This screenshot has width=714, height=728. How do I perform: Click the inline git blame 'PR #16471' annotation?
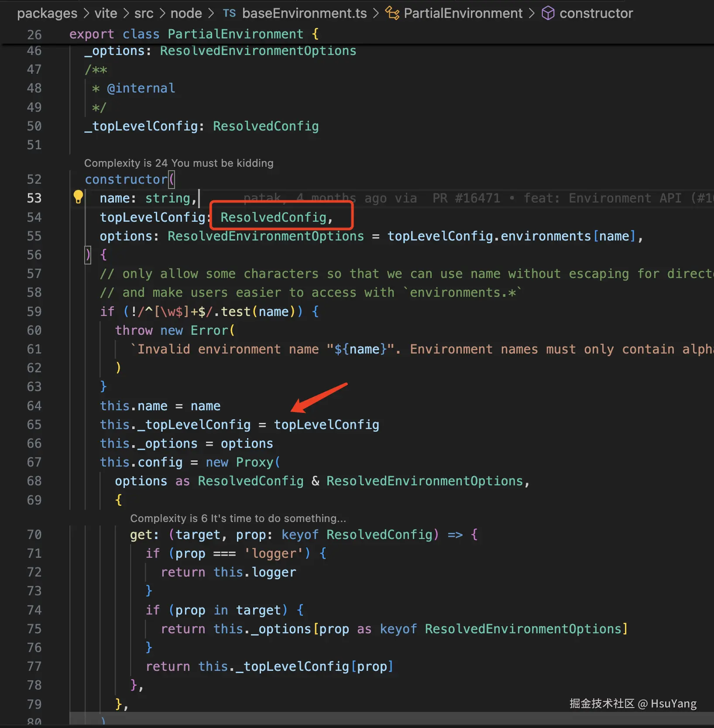pos(466,198)
